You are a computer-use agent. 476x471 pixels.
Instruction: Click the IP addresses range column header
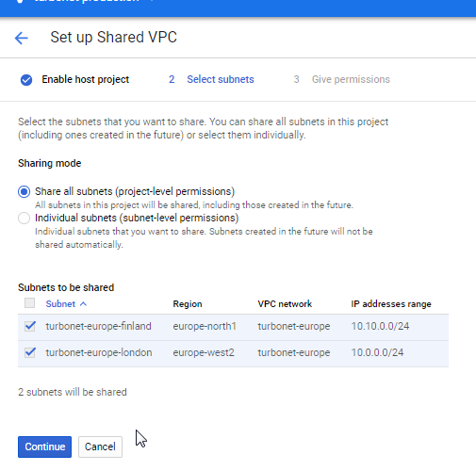[391, 304]
